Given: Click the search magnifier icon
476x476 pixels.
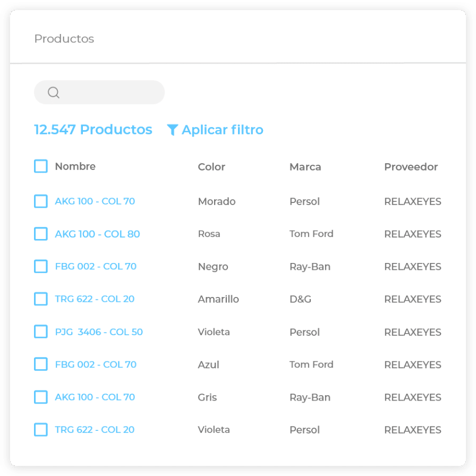Looking at the screenshot, I should tap(53, 92).
